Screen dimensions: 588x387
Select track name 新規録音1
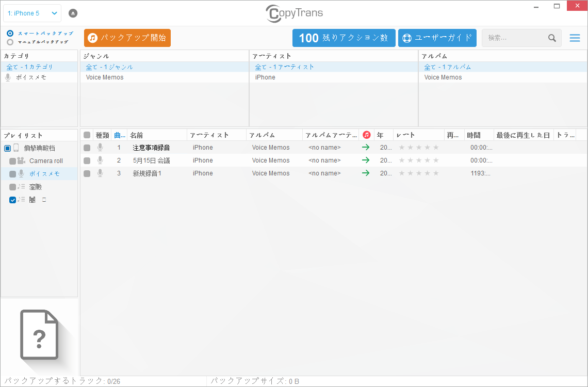(147, 173)
